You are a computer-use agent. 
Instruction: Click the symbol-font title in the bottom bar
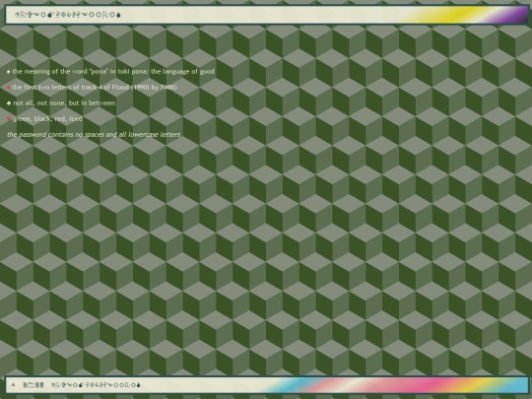(96, 385)
